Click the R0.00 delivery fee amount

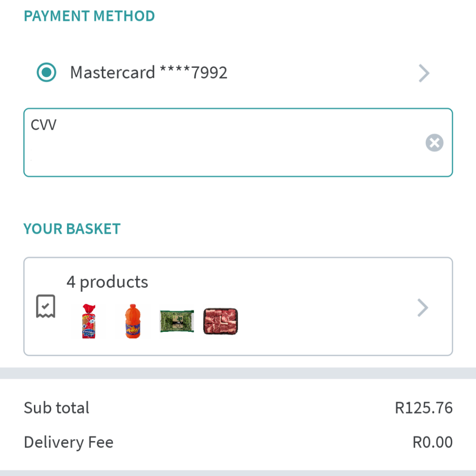pyautogui.click(x=432, y=442)
